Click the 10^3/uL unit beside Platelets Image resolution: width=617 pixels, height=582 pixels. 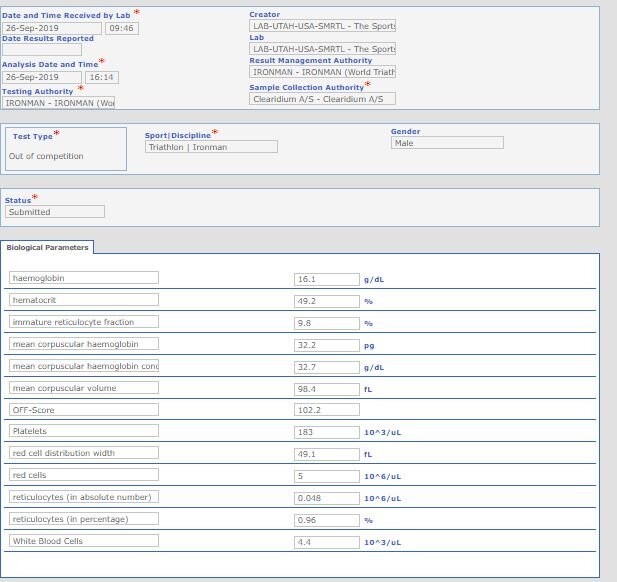pos(382,432)
